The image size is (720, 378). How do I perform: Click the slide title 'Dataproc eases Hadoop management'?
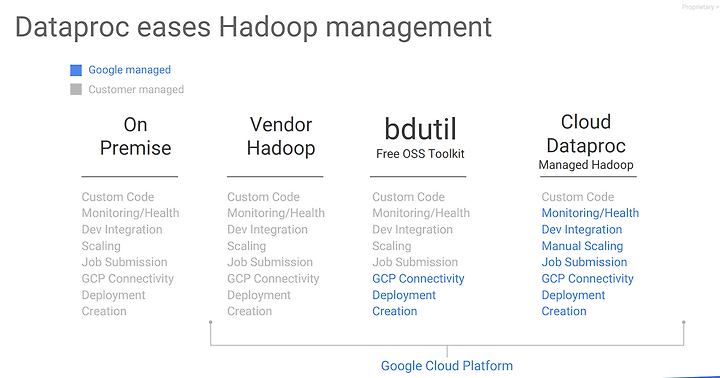[253, 27]
